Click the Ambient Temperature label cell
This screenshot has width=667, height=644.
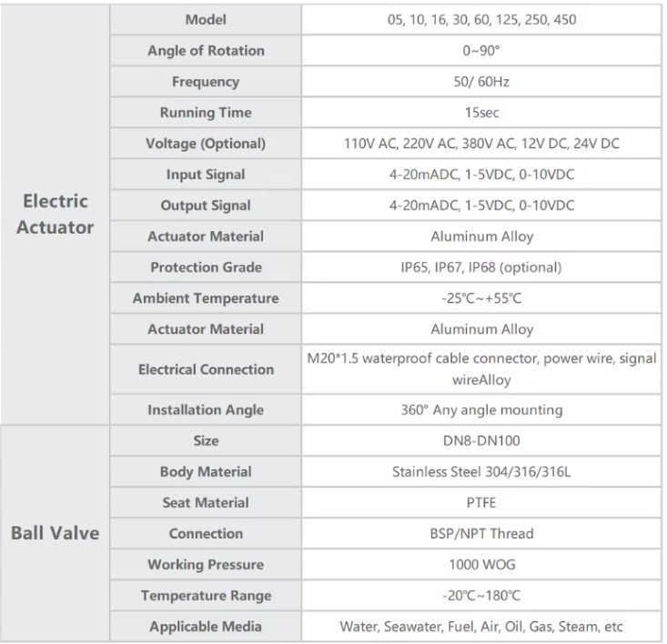click(x=206, y=298)
